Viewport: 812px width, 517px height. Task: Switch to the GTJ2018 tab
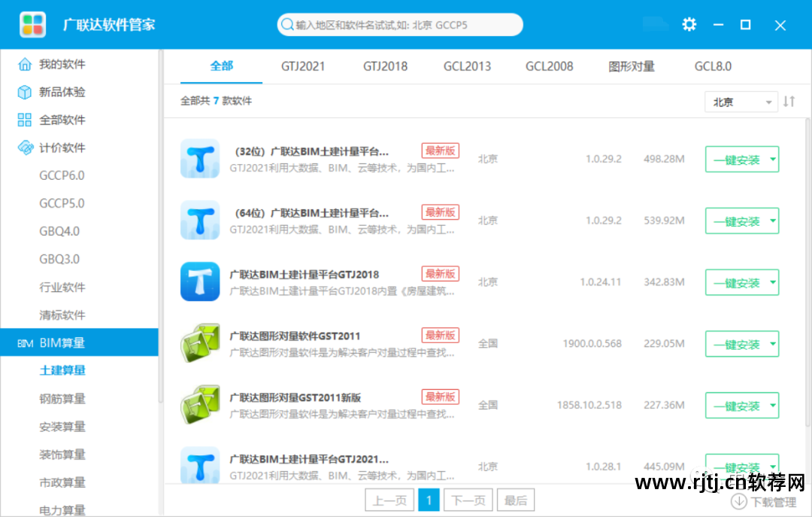coord(385,66)
